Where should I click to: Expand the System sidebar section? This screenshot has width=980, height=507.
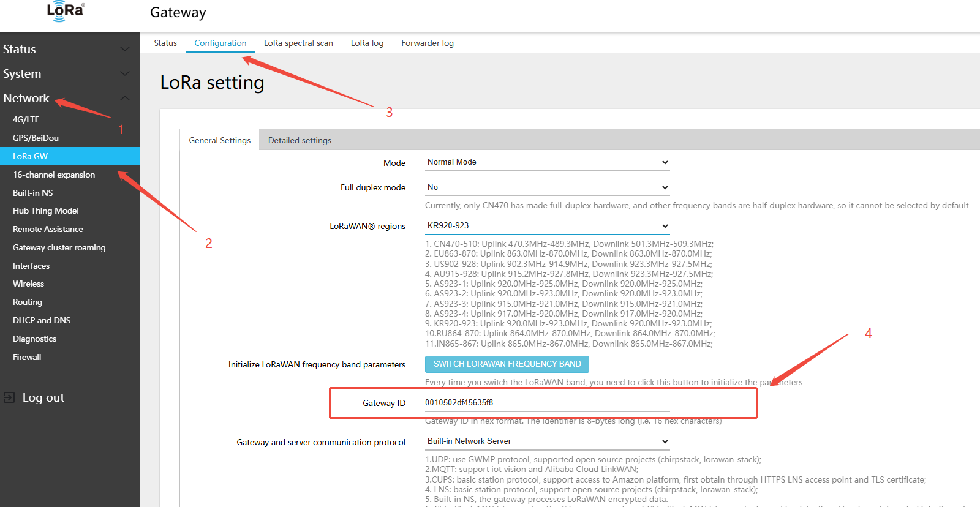[67, 73]
